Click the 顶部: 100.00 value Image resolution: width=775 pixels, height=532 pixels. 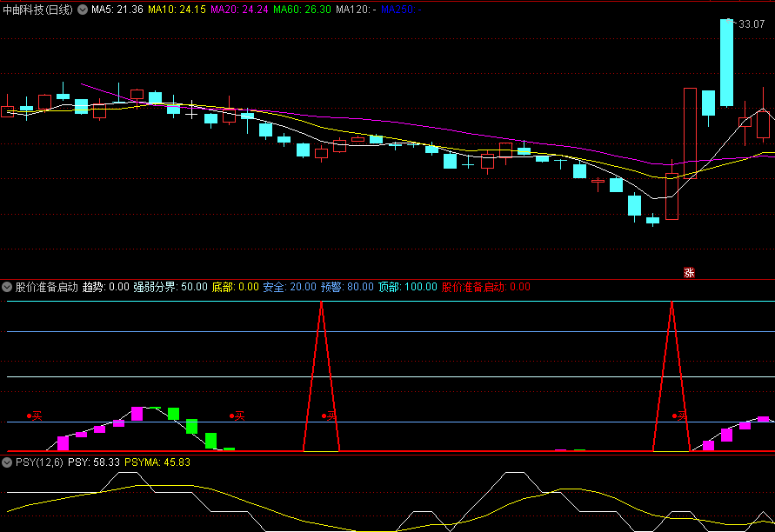tap(408, 287)
